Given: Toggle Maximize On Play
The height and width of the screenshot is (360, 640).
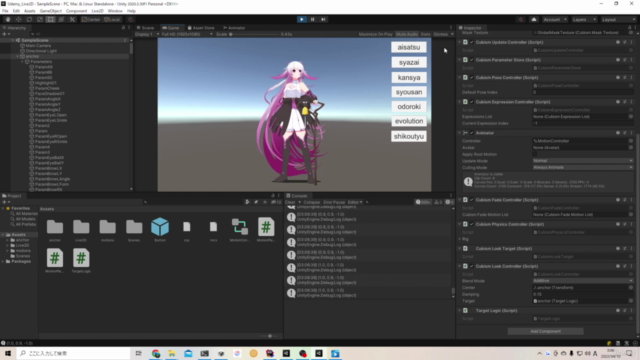Looking at the screenshot, I should click(x=376, y=34).
